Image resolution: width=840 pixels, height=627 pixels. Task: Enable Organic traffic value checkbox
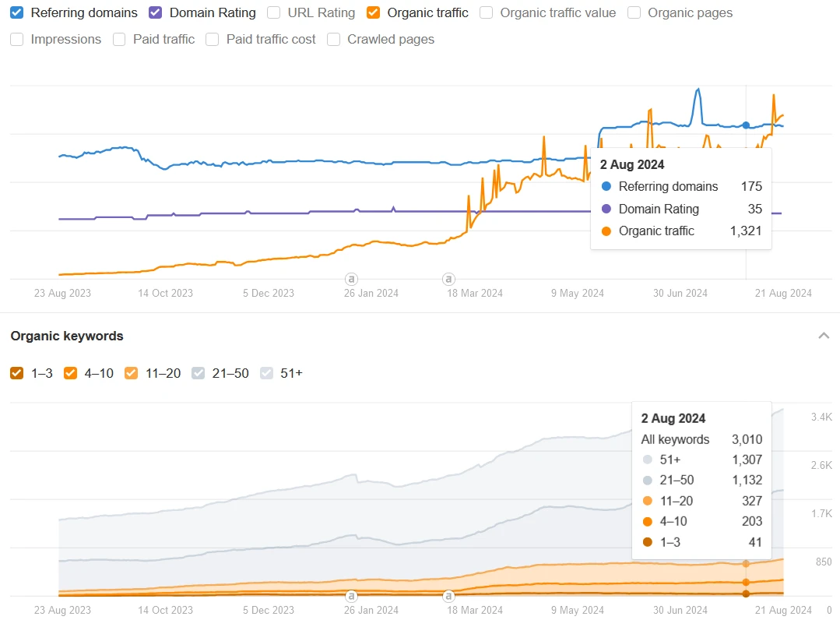[487, 12]
